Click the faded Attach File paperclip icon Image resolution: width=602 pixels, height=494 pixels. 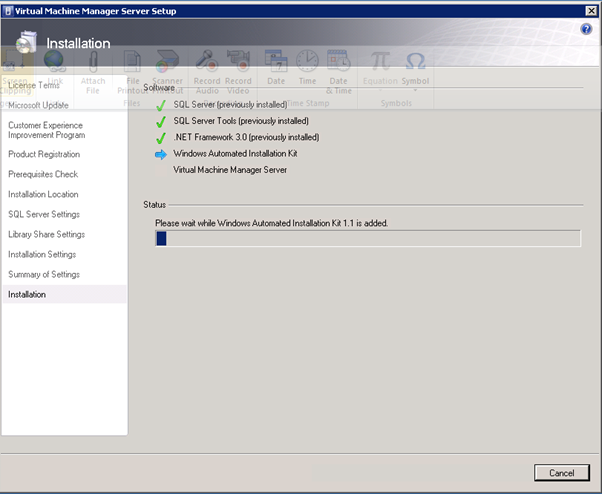tap(93, 61)
